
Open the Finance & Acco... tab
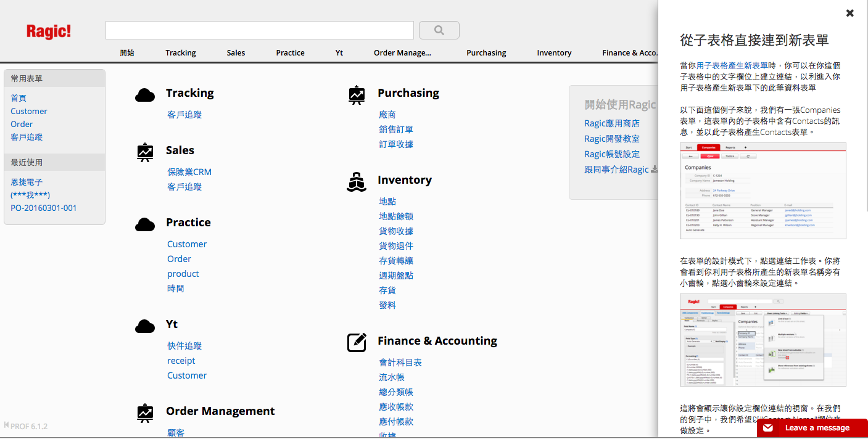click(x=630, y=53)
